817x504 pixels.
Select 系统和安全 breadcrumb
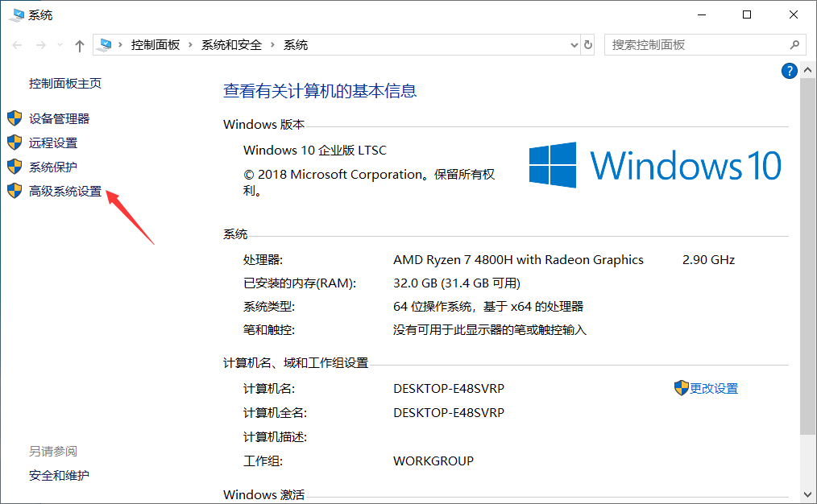pyautogui.click(x=231, y=45)
